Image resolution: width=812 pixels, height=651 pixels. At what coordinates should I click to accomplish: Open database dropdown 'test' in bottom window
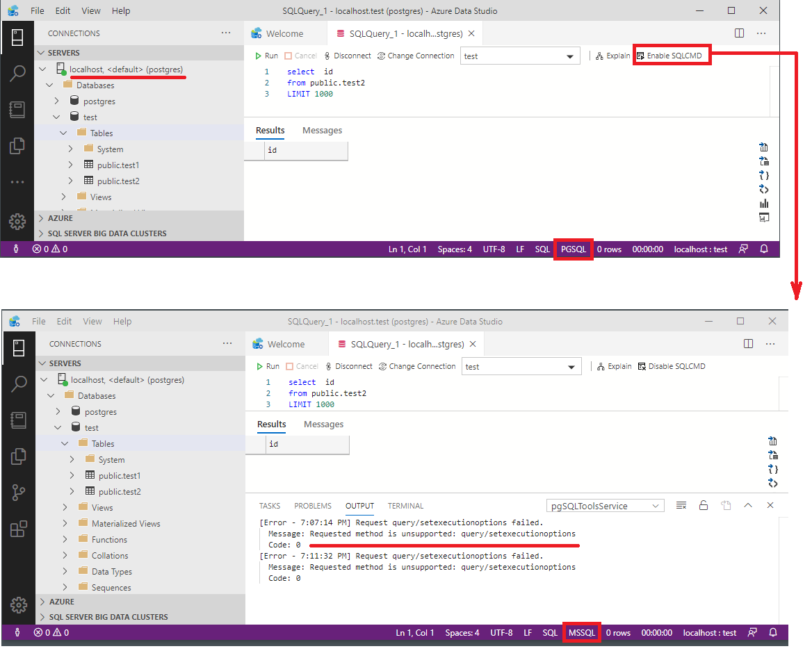(521, 366)
